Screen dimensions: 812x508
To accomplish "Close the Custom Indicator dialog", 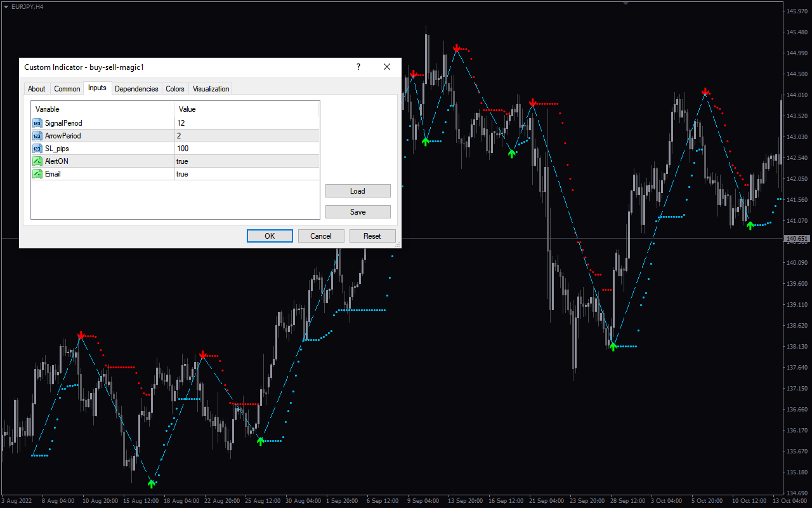I will [x=387, y=67].
